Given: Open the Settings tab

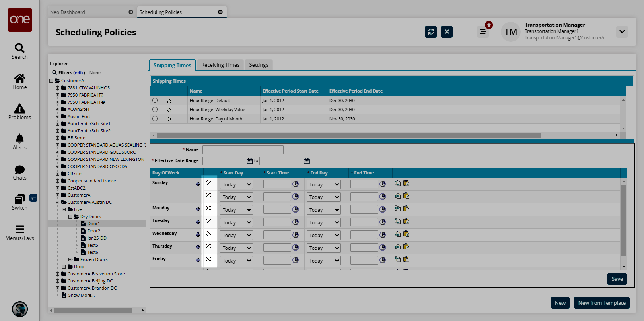Looking at the screenshot, I should coord(259,65).
